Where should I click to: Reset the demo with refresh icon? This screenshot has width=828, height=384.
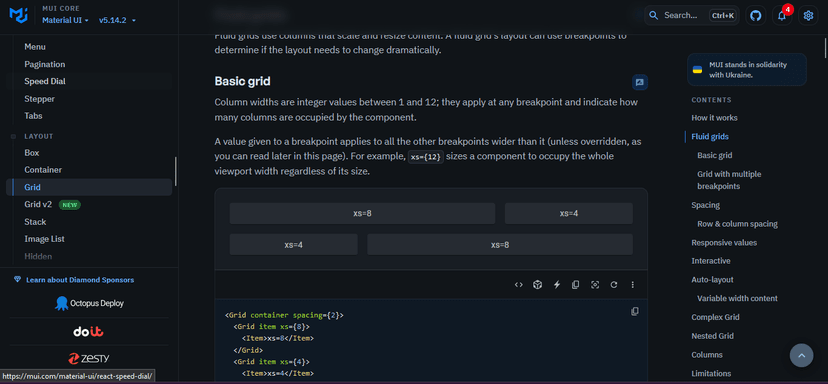(614, 285)
